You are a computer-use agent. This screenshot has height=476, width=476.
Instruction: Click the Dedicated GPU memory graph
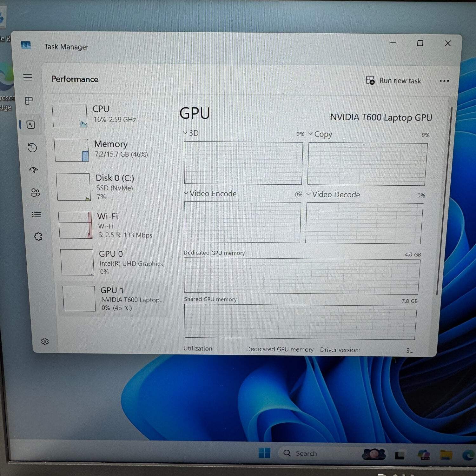click(302, 276)
